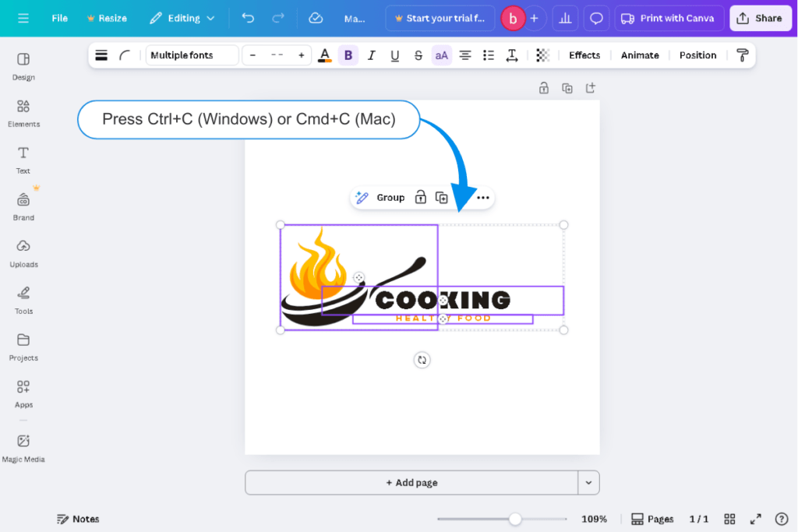
Task: Open the text color picker
Action: pos(325,55)
